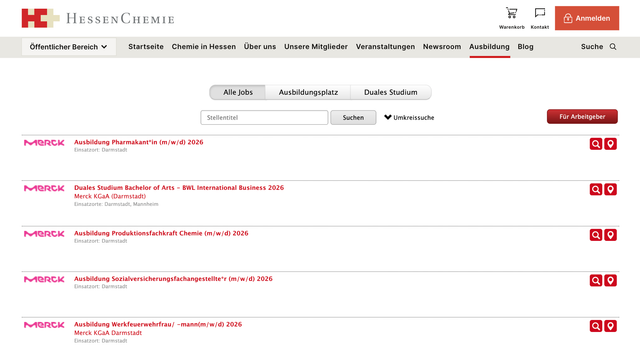Show map location for Sozialversicherungsfachangestellte*r job
Viewport: 640px width, 360px height.
point(610,280)
